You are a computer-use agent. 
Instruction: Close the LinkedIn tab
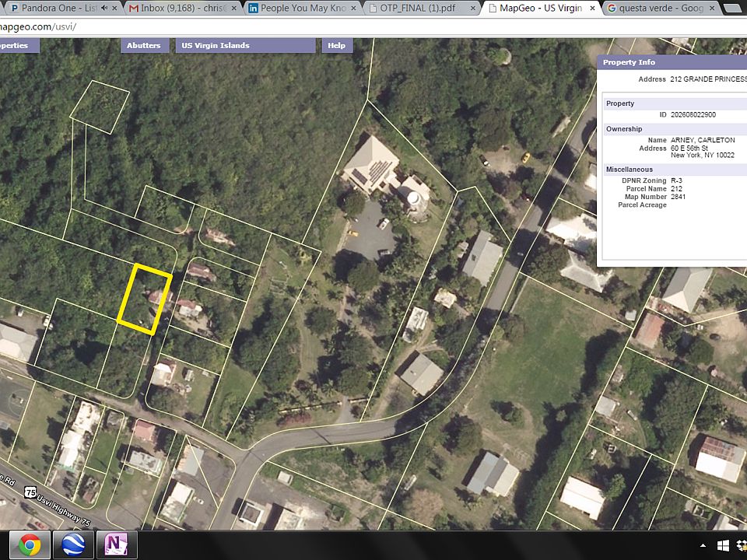353,8
